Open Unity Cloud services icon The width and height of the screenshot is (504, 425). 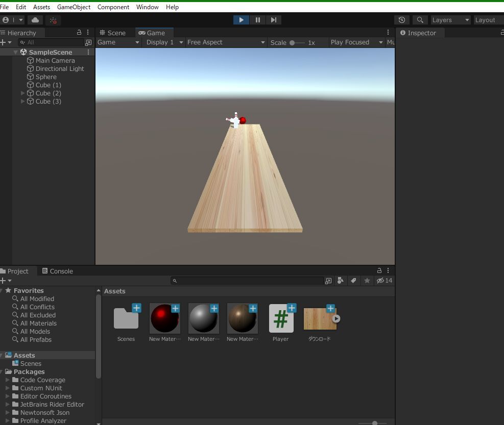coord(35,20)
